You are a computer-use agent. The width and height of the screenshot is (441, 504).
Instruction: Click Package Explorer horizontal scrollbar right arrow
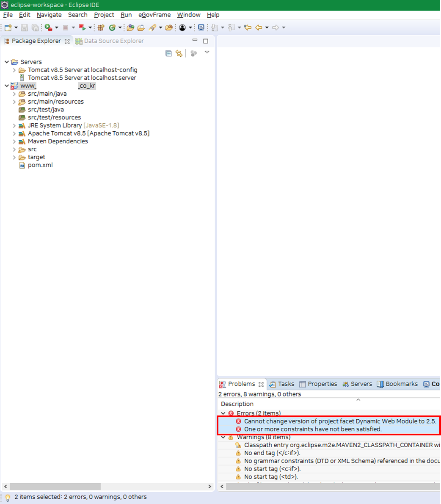[210, 487]
